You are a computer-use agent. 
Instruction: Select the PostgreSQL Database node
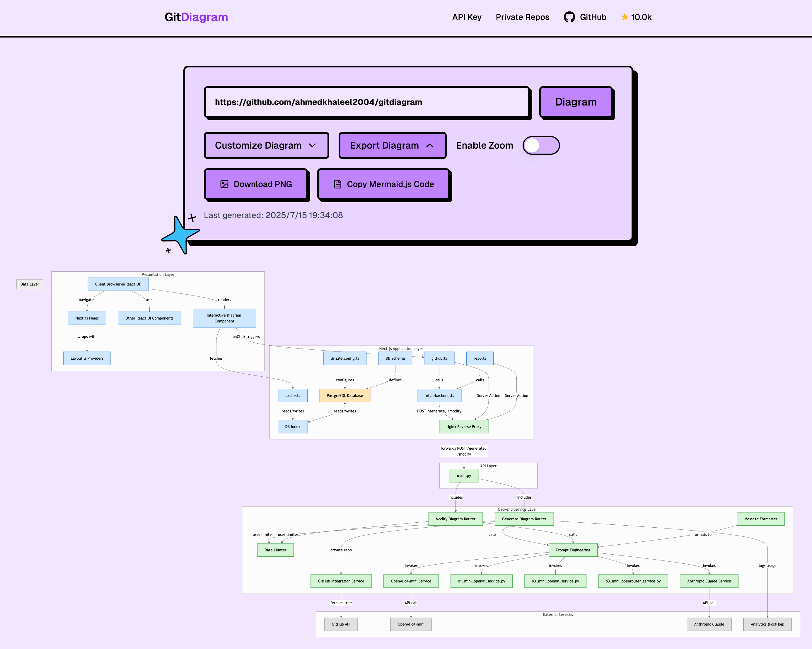tap(344, 395)
